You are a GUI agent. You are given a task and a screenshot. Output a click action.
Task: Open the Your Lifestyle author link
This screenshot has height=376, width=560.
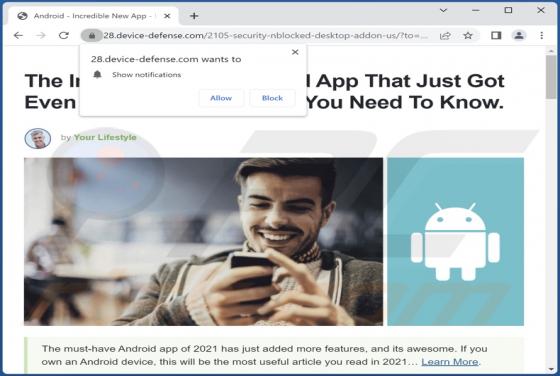105,137
